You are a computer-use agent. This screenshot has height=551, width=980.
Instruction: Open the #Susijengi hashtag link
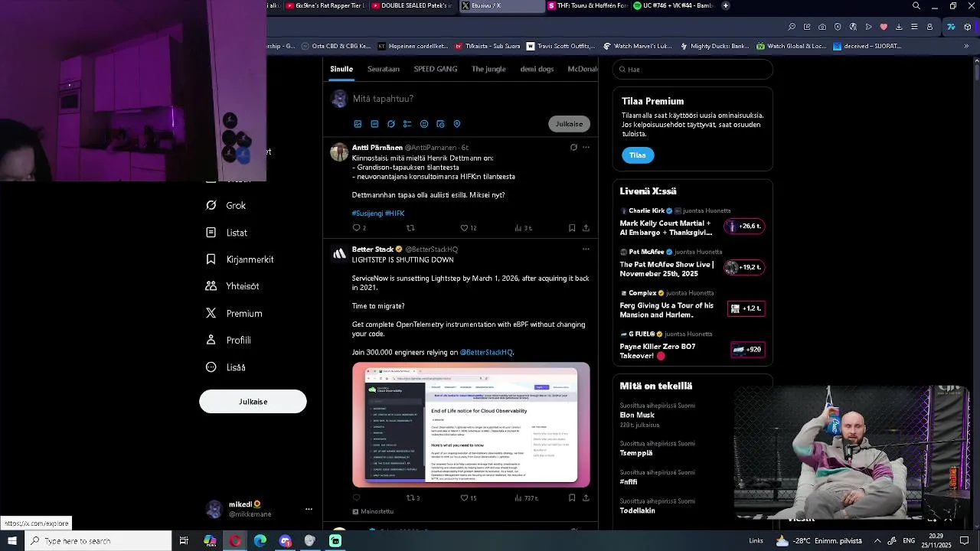tap(367, 214)
